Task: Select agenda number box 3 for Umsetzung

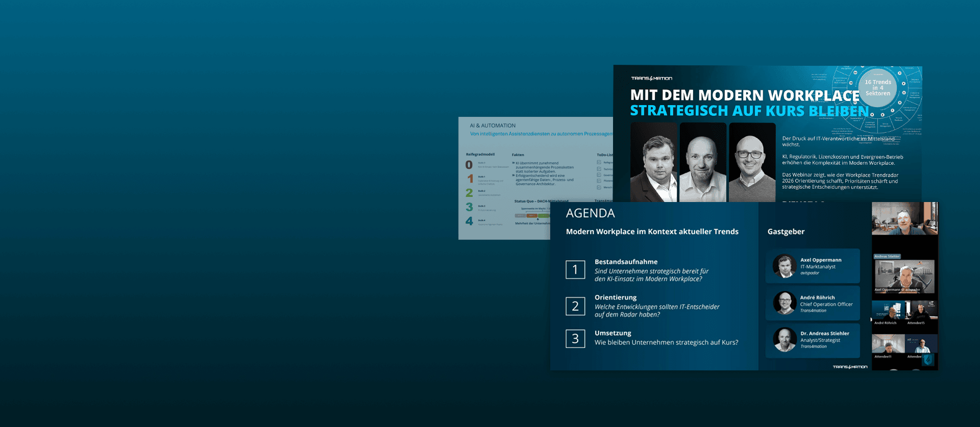Action: [575, 339]
